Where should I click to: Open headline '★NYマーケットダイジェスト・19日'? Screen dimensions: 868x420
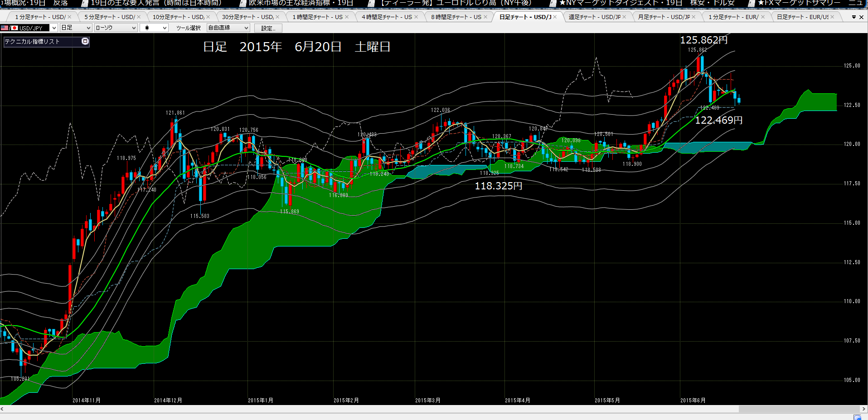pyautogui.click(x=647, y=3)
